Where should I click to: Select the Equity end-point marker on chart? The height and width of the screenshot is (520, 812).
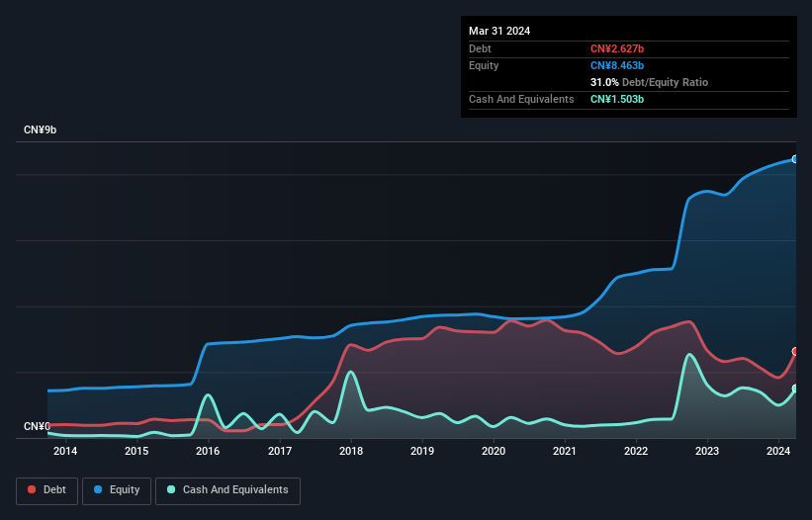click(795, 159)
